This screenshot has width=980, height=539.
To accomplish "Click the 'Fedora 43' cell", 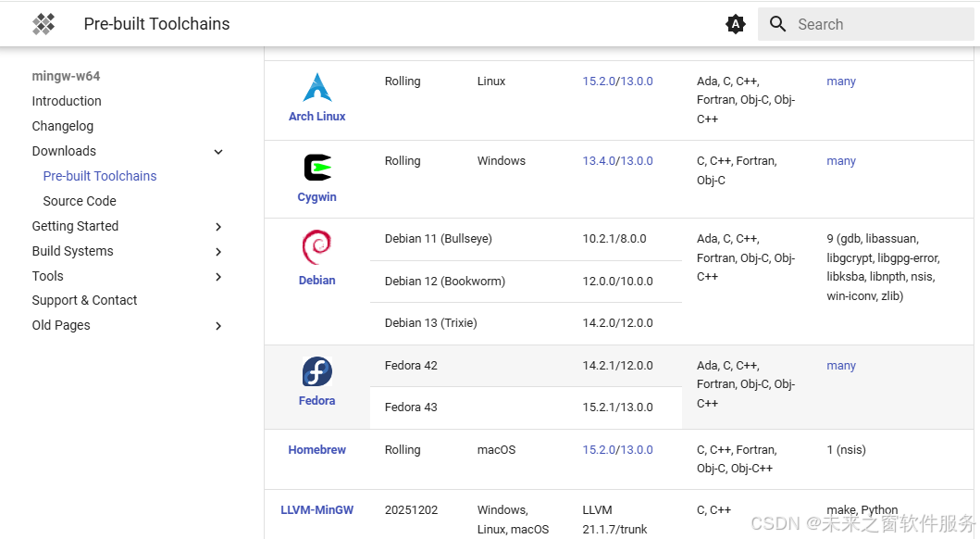I will coord(411,407).
